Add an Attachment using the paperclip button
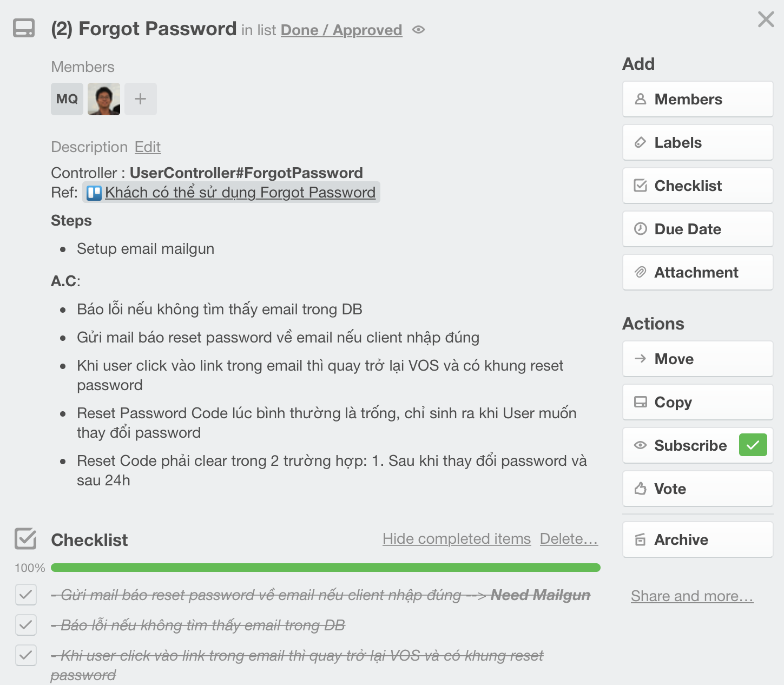 pyautogui.click(x=697, y=272)
